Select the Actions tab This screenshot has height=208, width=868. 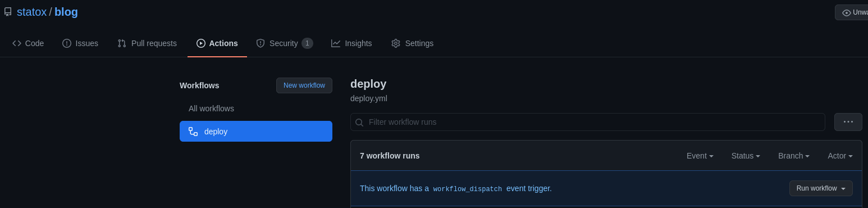(x=217, y=43)
